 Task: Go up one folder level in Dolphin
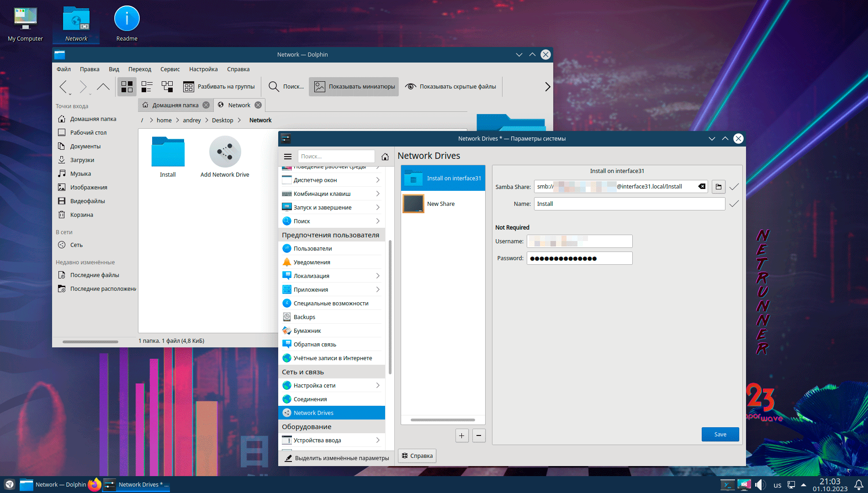pyautogui.click(x=103, y=87)
